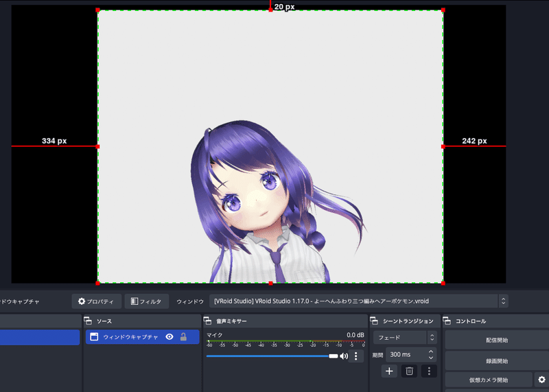This screenshot has width=549, height=392.
Task: Open the フィルタ filters button
Action: 147,301
